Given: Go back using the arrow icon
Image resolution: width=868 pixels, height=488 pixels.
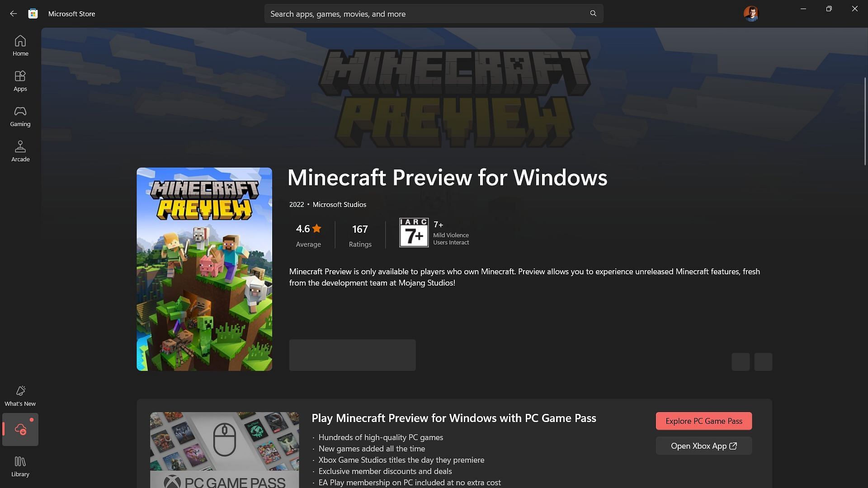Looking at the screenshot, I should click(x=13, y=14).
